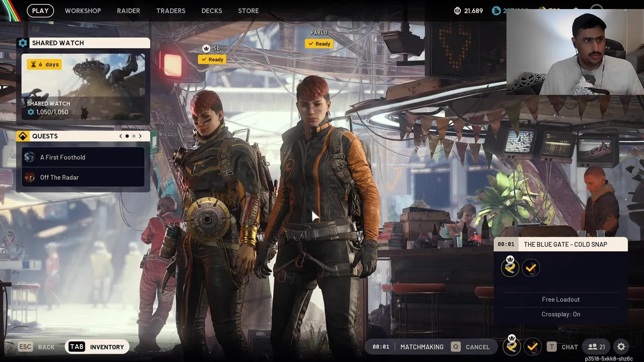This screenshot has width=644, height=362.
Task: Open the A First Foothold quest
Action: [83, 157]
